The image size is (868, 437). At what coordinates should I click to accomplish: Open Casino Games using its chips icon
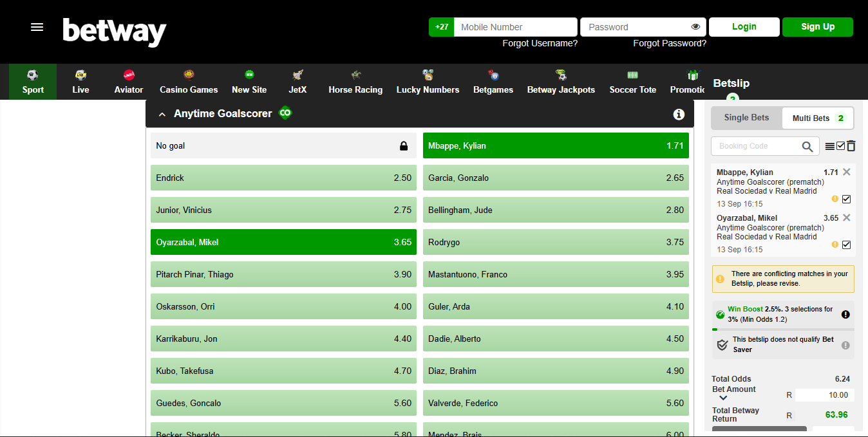coord(189,75)
